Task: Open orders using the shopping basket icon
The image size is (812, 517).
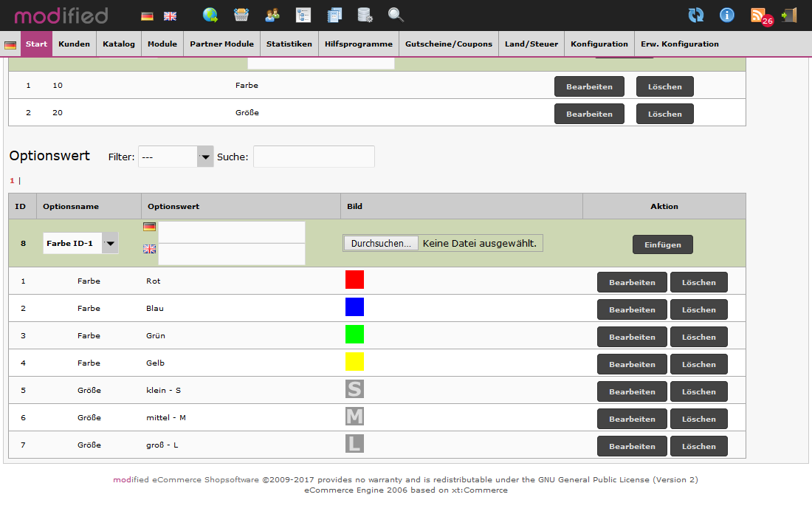Action: [241, 15]
